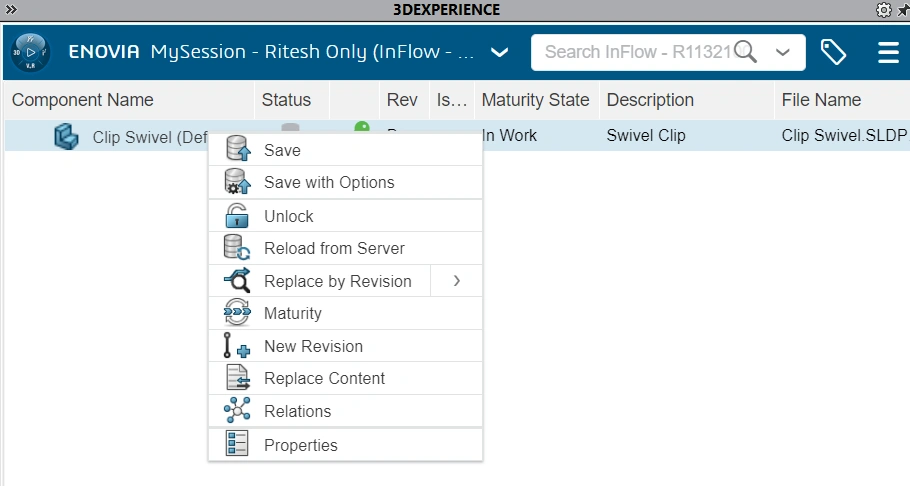Click the Relations network icon

[x=236, y=411]
